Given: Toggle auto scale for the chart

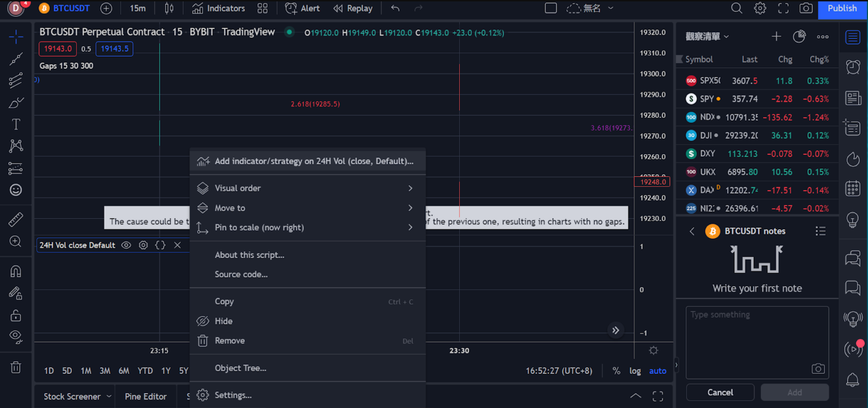Looking at the screenshot, I should pos(658,371).
